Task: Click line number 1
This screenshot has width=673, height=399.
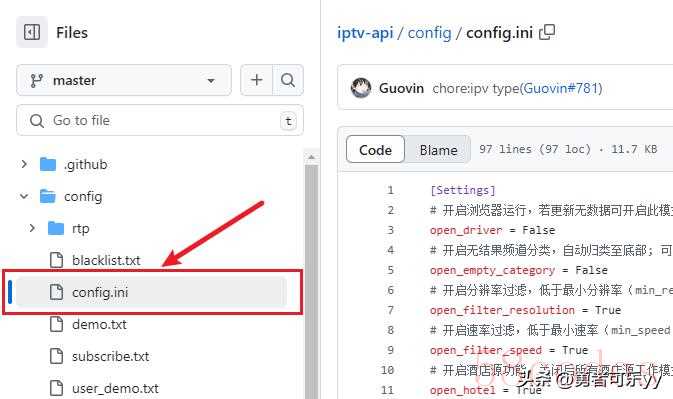Action: (390, 190)
